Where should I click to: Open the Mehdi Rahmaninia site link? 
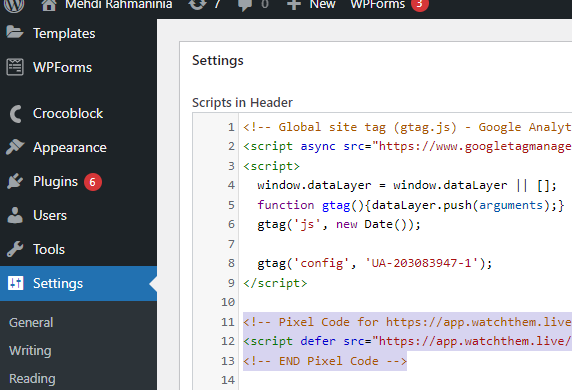[x=119, y=5]
